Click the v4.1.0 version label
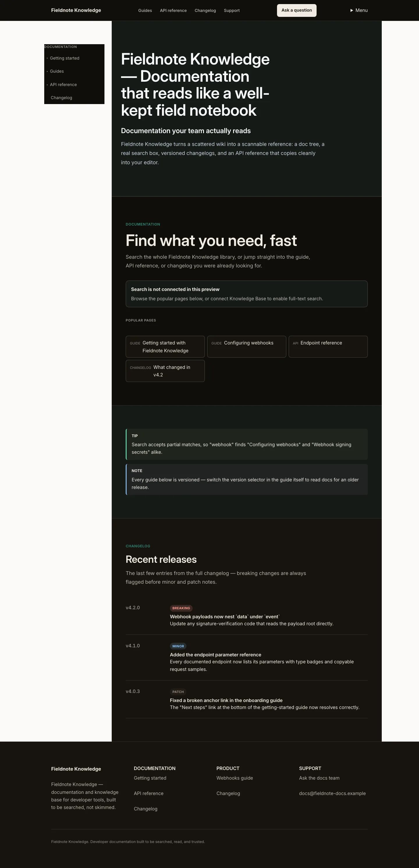 coord(133,646)
